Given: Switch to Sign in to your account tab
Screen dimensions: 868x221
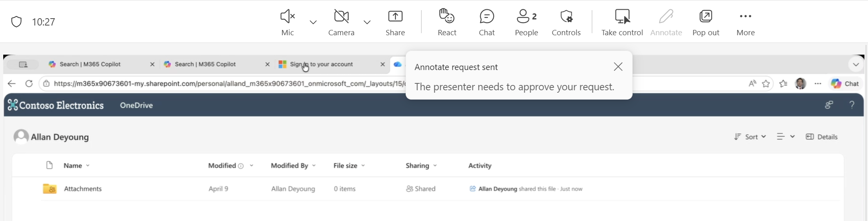Looking at the screenshot, I should [x=321, y=64].
